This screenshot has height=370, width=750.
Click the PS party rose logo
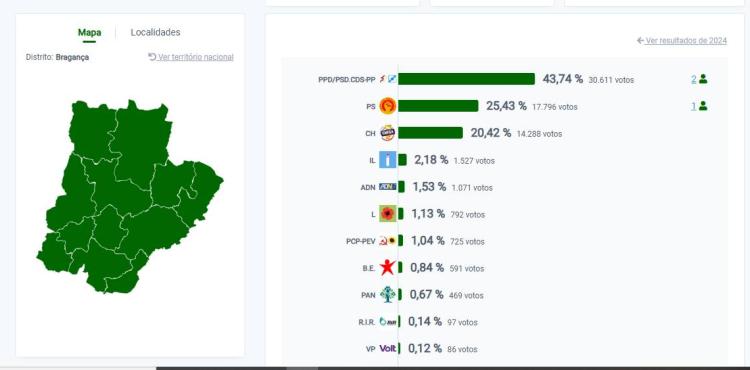coord(387,106)
